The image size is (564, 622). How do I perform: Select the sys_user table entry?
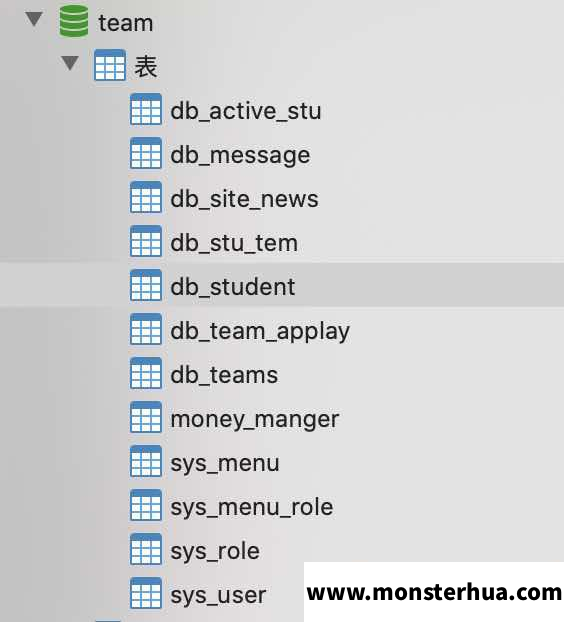click(218, 595)
